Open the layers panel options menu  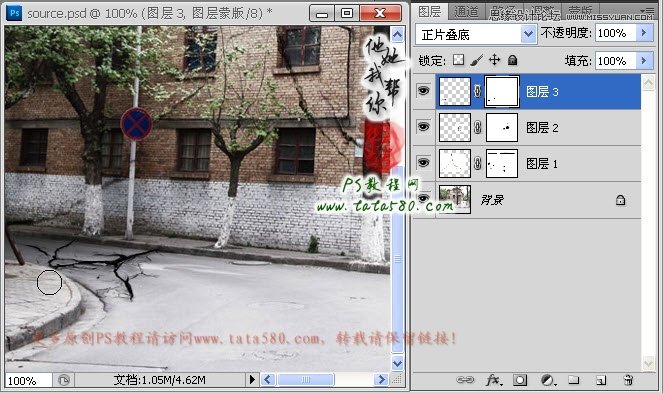(647, 10)
